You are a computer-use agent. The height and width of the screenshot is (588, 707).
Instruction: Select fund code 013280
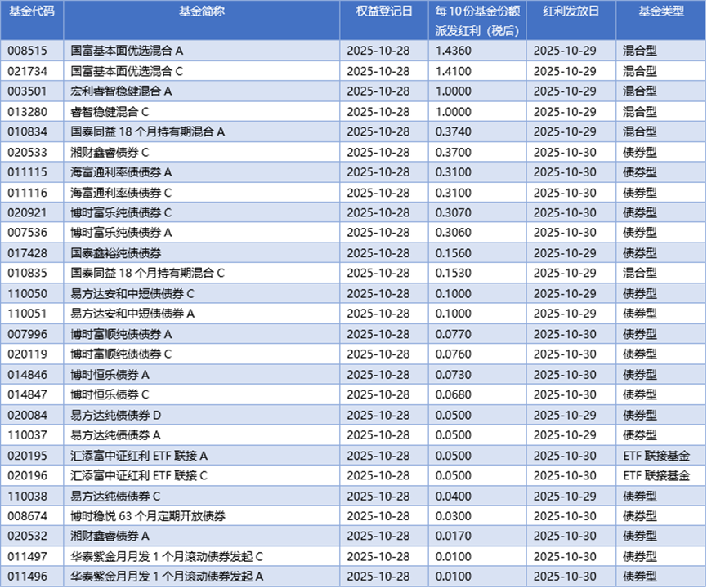click(27, 112)
